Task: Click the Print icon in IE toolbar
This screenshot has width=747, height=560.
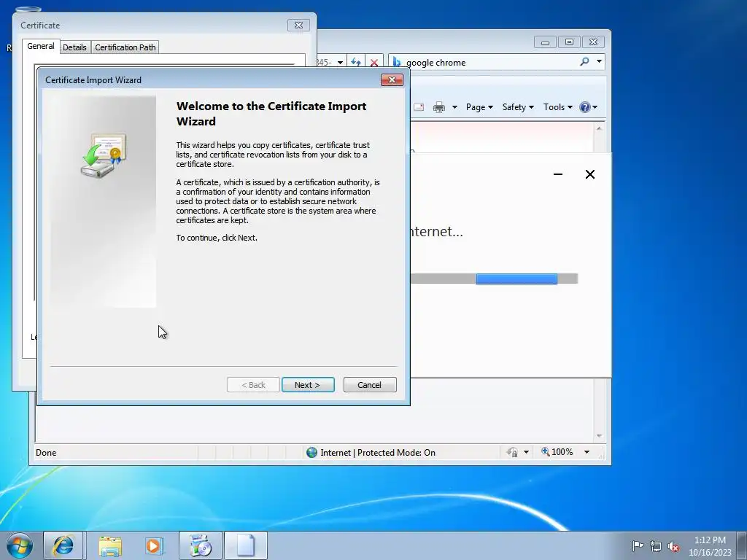Action: (438, 107)
